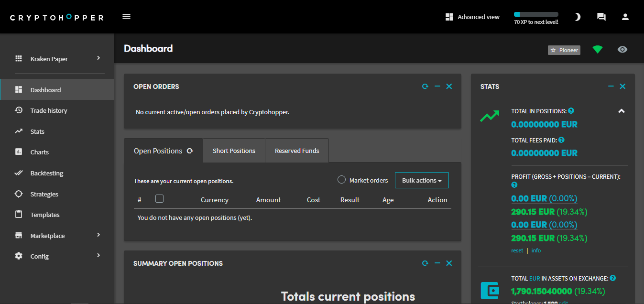Switch to Advanced view
The width and height of the screenshot is (644, 304).
(472, 17)
